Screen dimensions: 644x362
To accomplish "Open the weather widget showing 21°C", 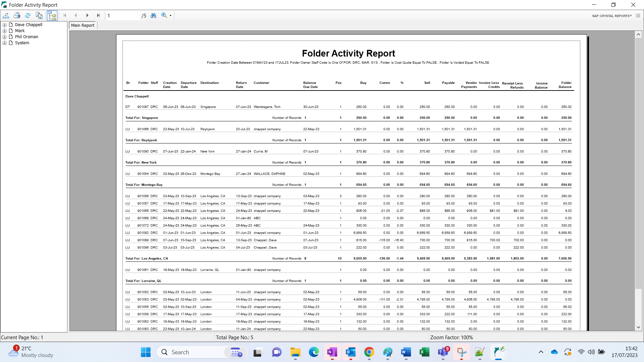I will click(x=31, y=352).
